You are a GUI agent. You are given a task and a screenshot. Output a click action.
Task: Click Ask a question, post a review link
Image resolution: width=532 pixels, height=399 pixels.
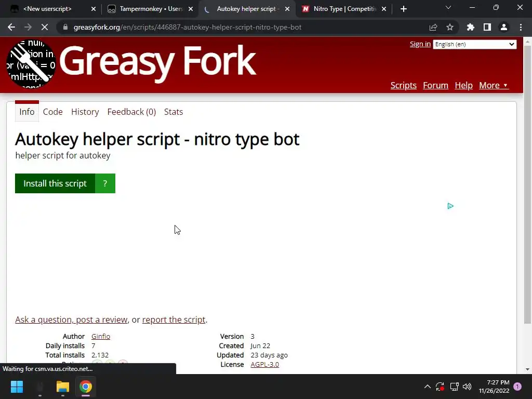tap(71, 320)
